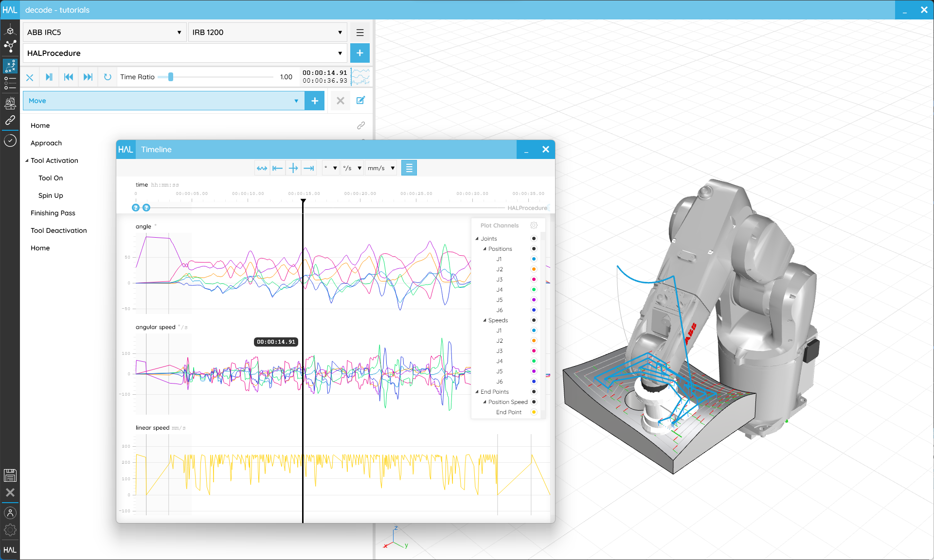
Task: Toggle simulation loop icon
Action: [108, 77]
